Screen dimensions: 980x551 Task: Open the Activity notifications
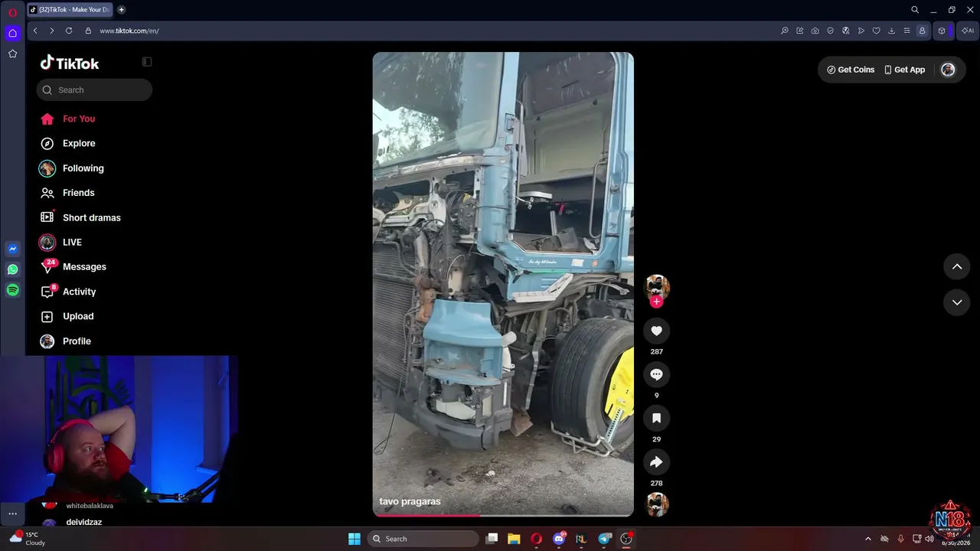pos(79,292)
